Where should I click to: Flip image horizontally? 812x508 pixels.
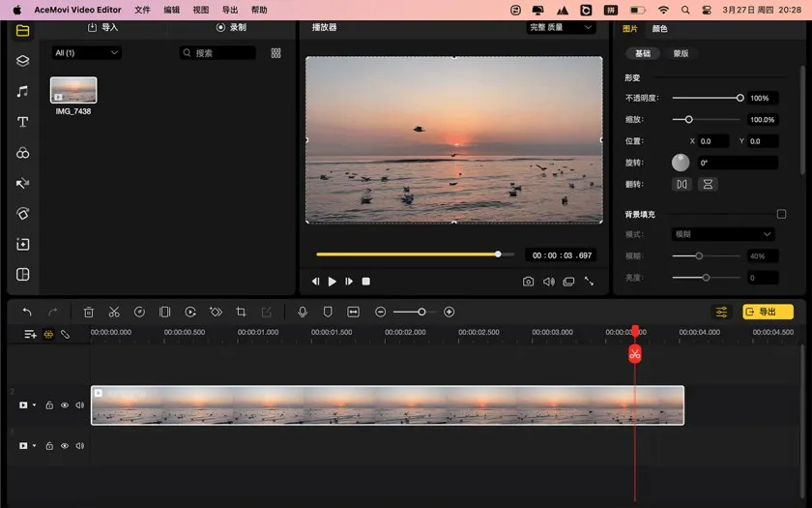point(682,184)
